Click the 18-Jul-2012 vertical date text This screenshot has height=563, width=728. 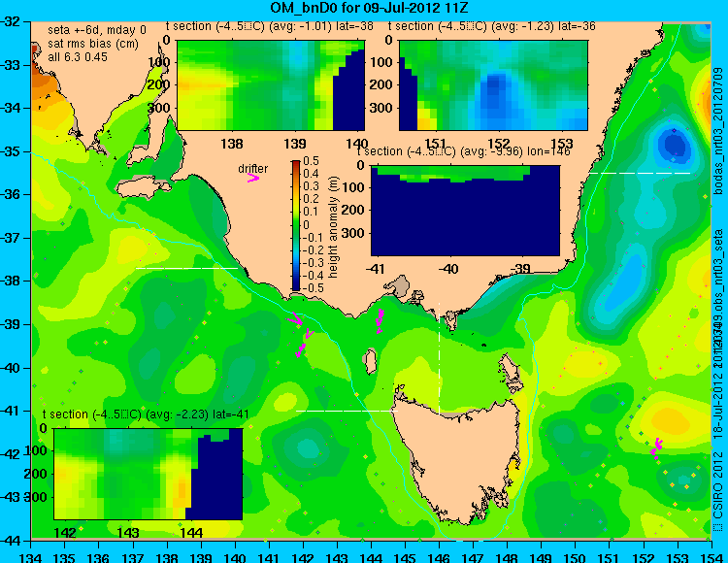pos(718,409)
